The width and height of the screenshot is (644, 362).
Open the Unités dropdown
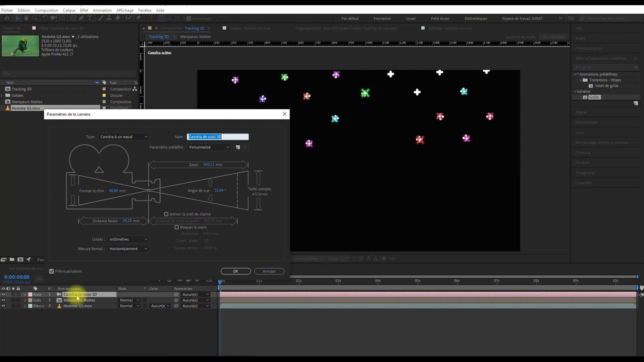click(x=128, y=239)
